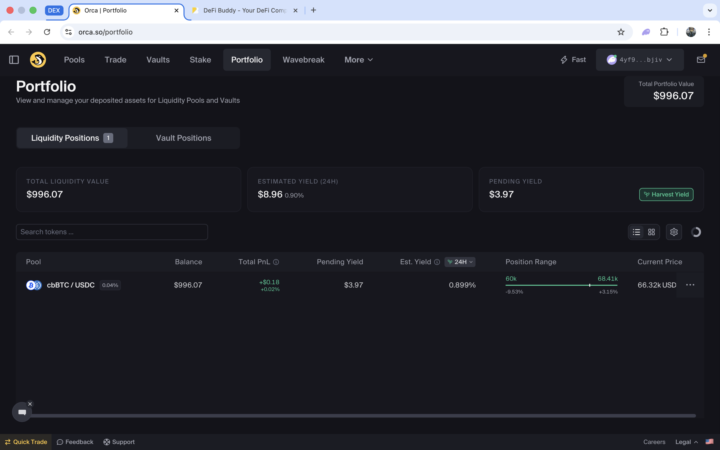View site information icon in address bar
The height and width of the screenshot is (450, 720).
click(x=68, y=32)
